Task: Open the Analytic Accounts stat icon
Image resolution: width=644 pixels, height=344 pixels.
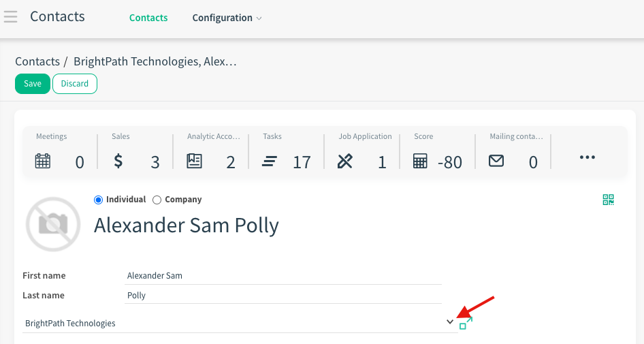Action: 194,161
